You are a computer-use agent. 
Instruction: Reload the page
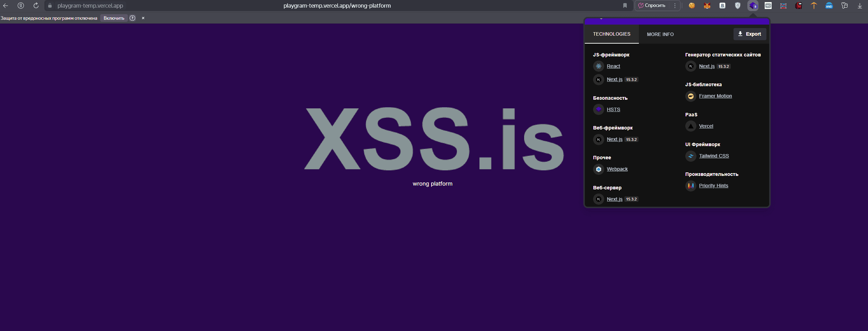(36, 6)
